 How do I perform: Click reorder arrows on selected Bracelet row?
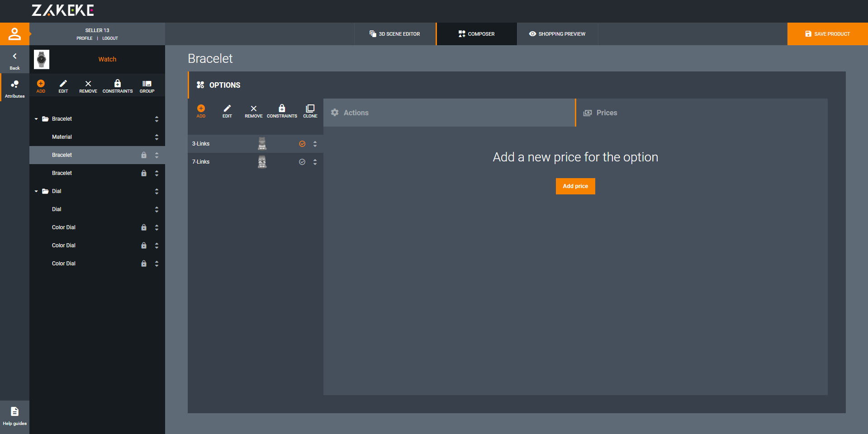157,155
